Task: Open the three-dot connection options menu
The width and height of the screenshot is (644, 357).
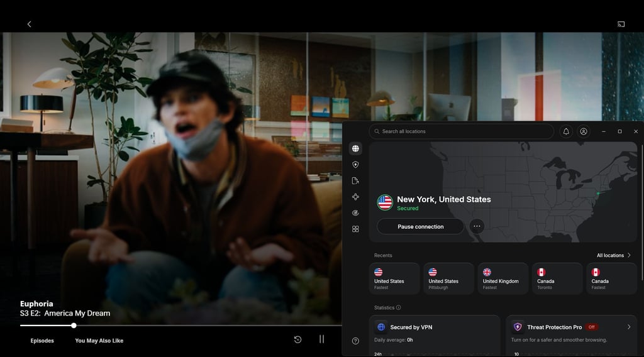Action: pyautogui.click(x=477, y=226)
